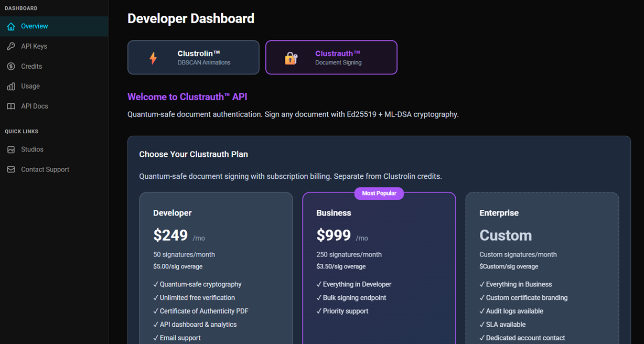
Task: Click the Clustrauth padlock icon
Action: click(291, 58)
